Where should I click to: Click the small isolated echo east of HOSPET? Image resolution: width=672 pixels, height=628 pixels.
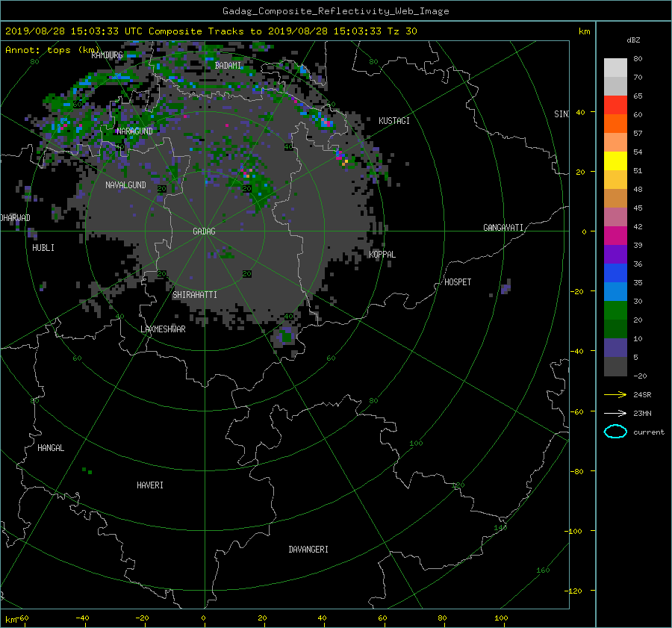[x=505, y=286]
